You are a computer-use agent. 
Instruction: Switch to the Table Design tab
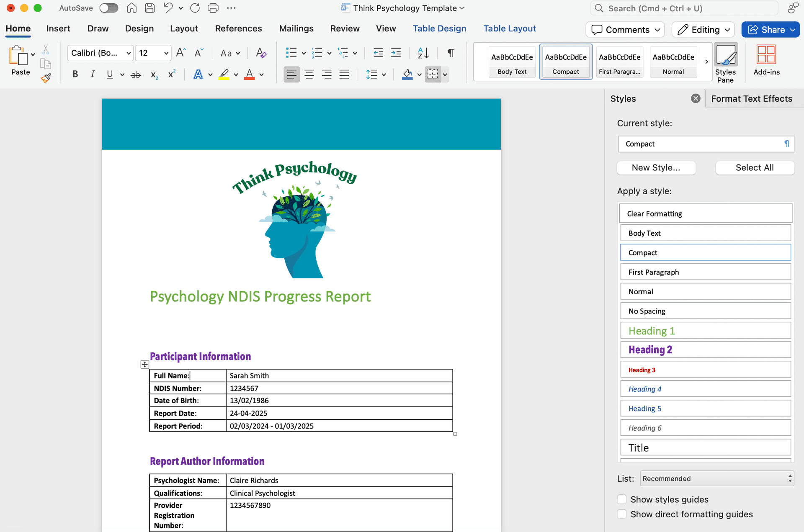click(x=439, y=28)
